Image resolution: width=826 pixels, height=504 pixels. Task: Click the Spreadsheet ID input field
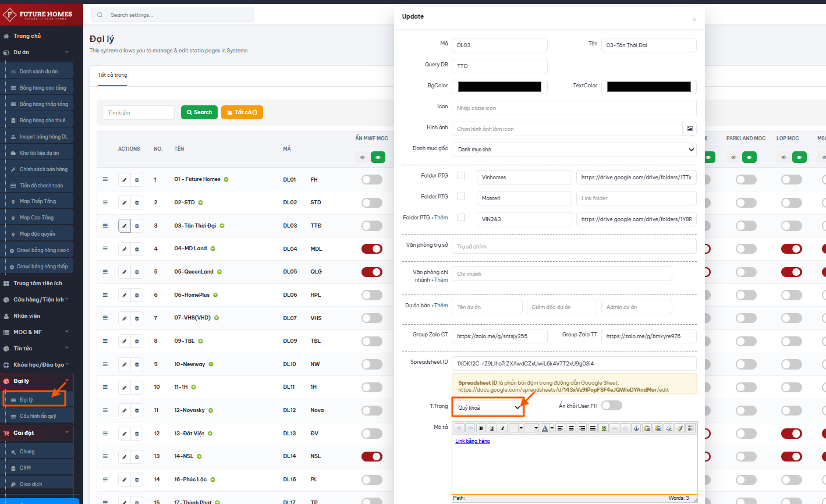point(574,364)
